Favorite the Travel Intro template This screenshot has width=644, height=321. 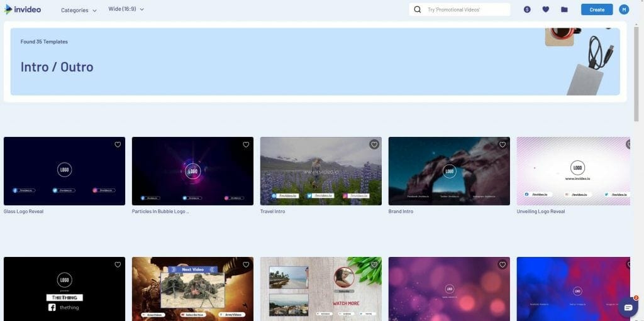pyautogui.click(x=374, y=144)
